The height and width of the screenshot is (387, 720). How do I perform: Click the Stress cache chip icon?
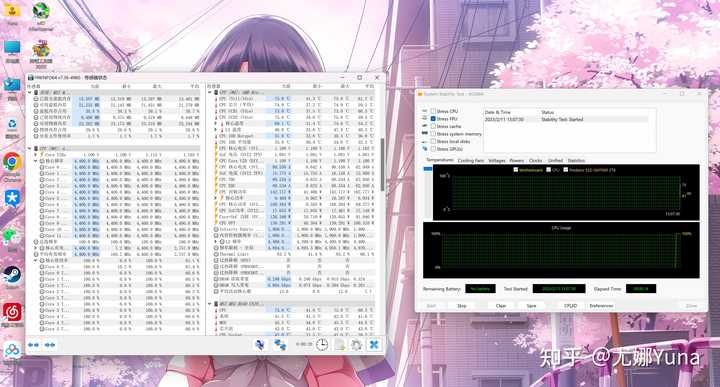(425, 126)
